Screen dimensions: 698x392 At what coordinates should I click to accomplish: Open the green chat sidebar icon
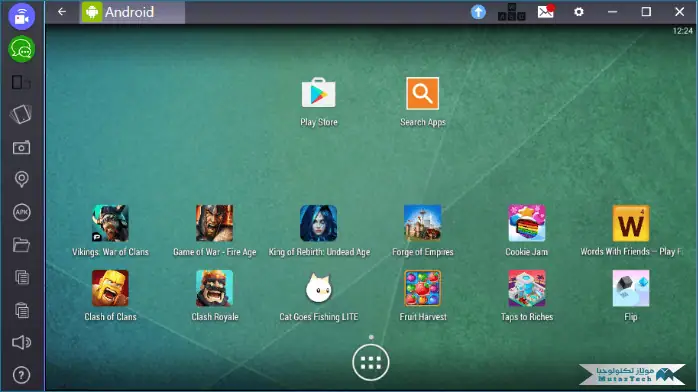tap(21, 49)
